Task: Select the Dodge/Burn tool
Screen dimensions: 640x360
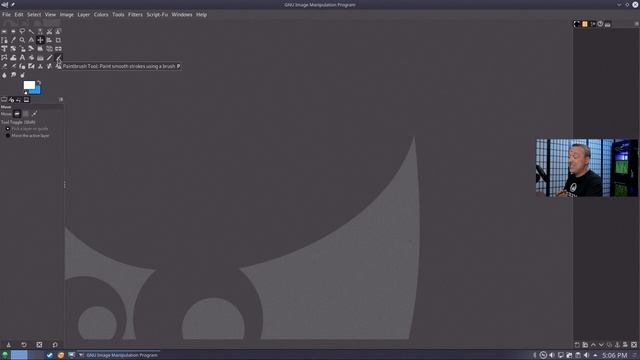Action: coord(22,75)
